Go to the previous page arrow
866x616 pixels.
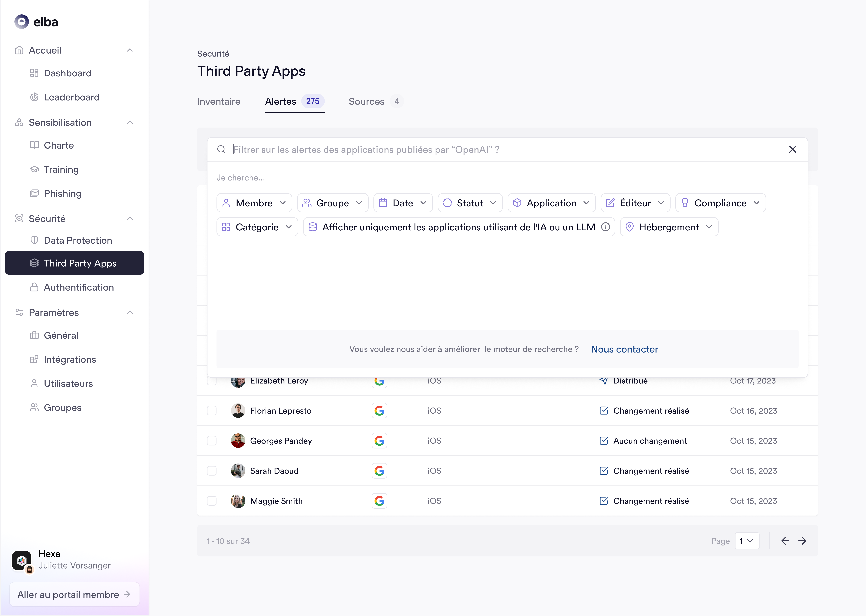coord(785,541)
